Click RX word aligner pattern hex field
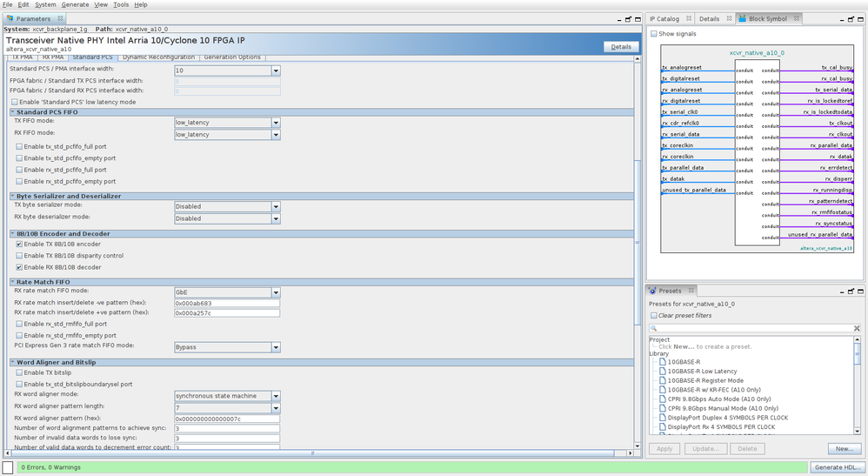Image resolution: width=868 pixels, height=476 pixels. coord(227,419)
